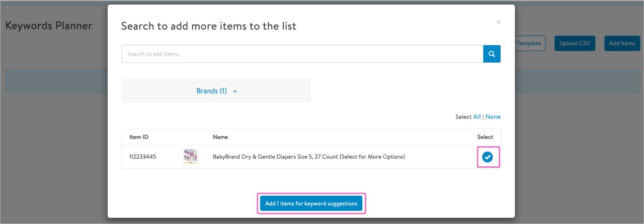
Task: Click the Add Items button
Action: (x=622, y=43)
